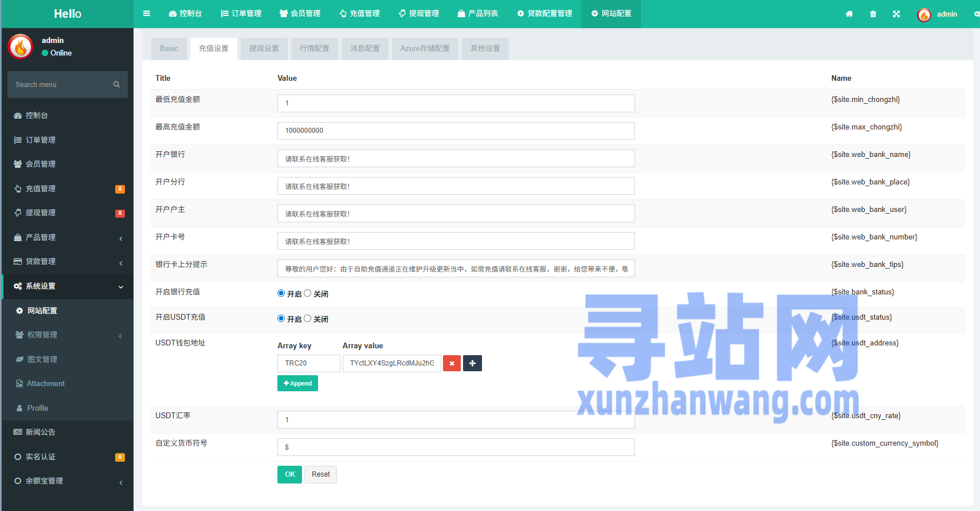Click the 产品管理 bag icon in sidebar
The height and width of the screenshot is (511, 980).
point(18,237)
